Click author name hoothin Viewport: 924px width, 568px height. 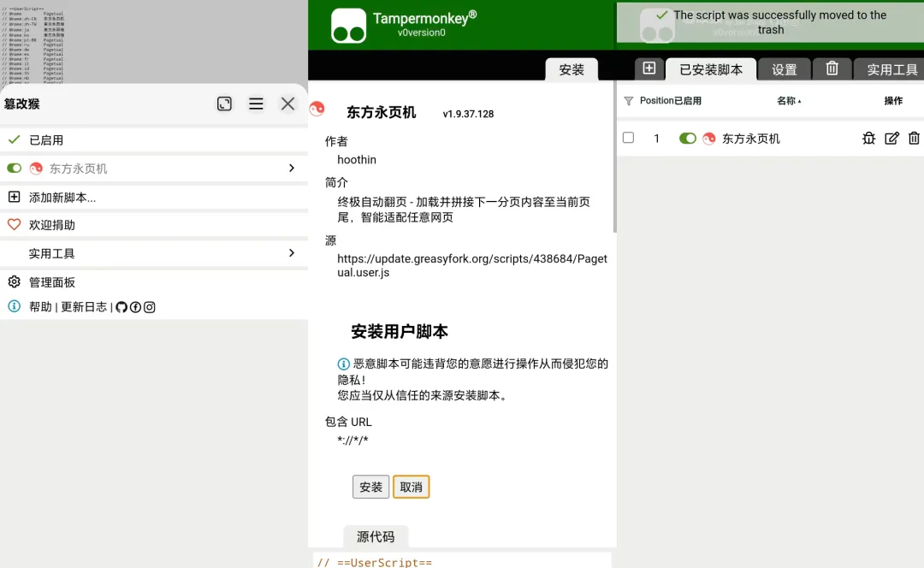[x=357, y=160]
